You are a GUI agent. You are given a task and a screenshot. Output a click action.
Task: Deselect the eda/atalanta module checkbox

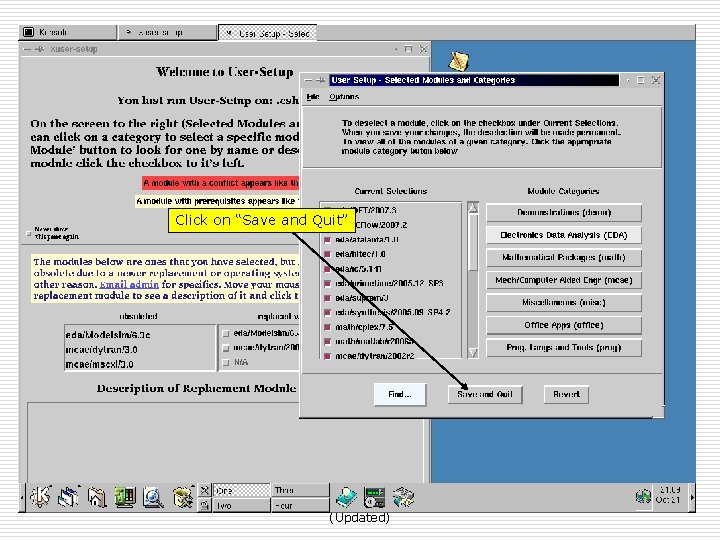(327, 240)
